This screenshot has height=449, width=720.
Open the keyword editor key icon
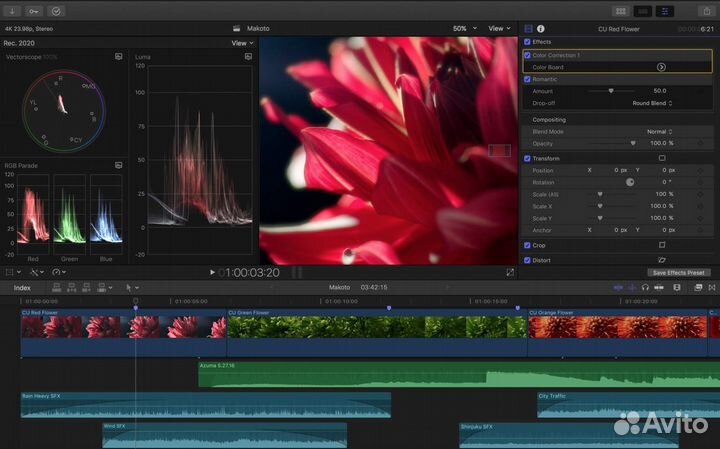[35, 11]
